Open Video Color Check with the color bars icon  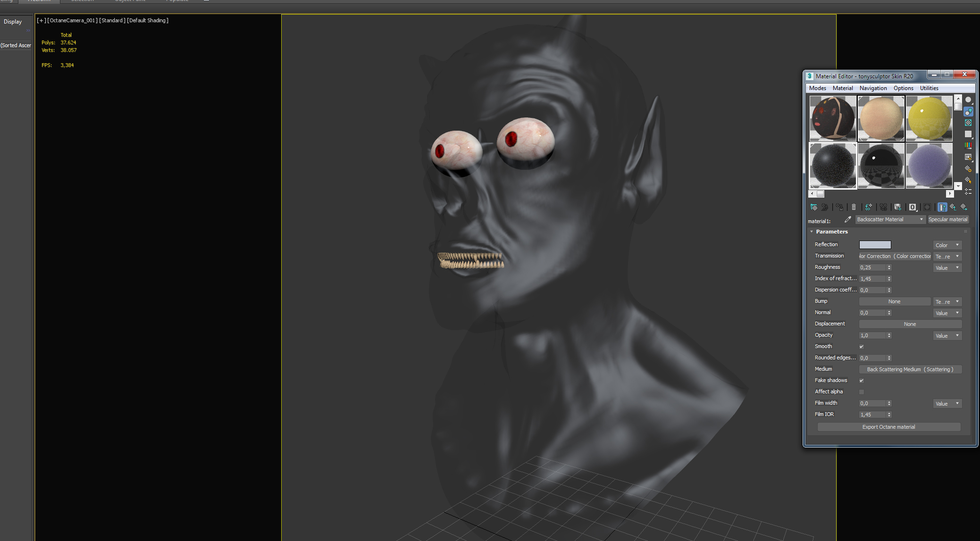coord(968,145)
